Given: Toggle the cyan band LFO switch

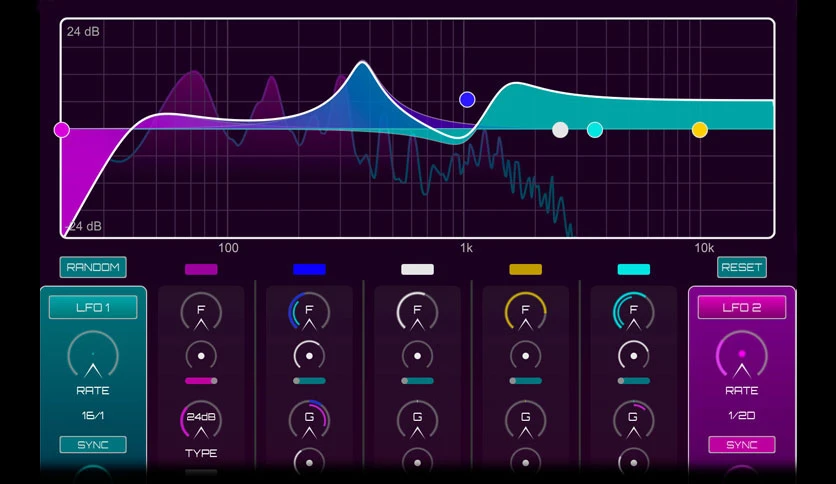Looking at the screenshot, I should [x=633, y=381].
